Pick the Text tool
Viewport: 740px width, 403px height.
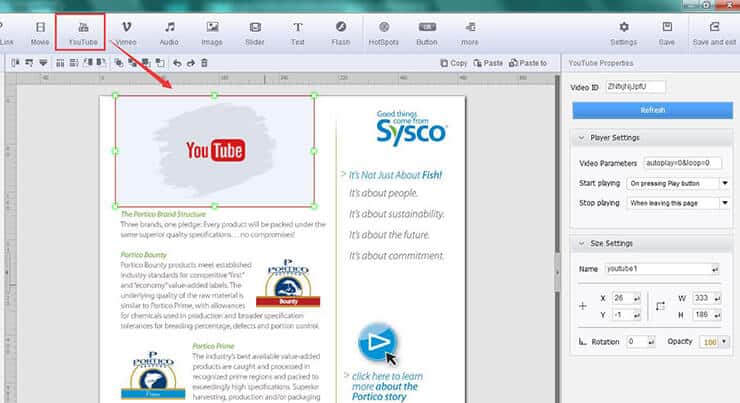click(297, 33)
